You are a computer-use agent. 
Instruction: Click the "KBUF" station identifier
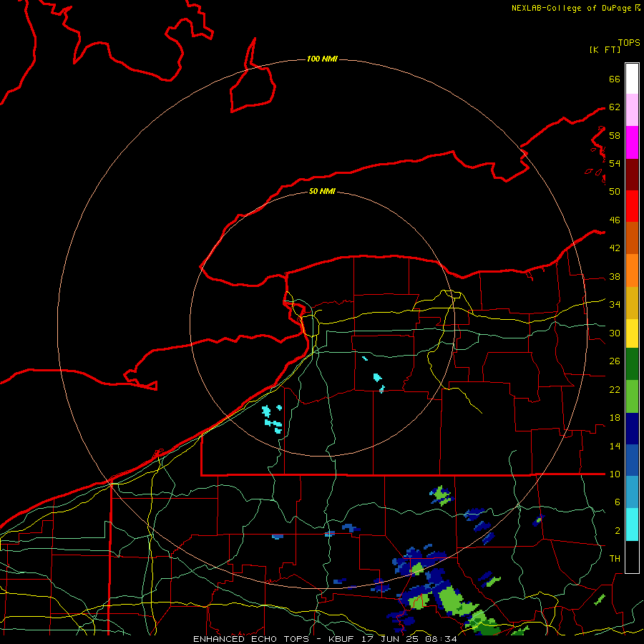coord(342,639)
